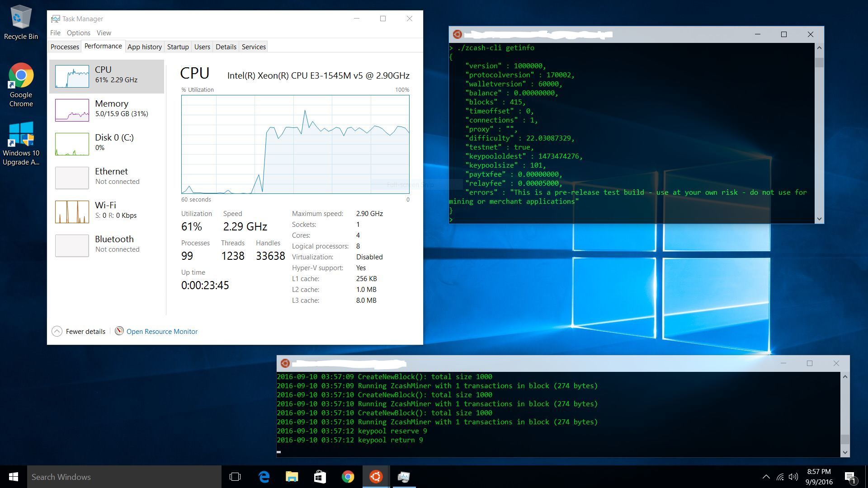Screen dimensions: 868x488
Task: Maximize the miner log terminal window
Action: (x=810, y=363)
